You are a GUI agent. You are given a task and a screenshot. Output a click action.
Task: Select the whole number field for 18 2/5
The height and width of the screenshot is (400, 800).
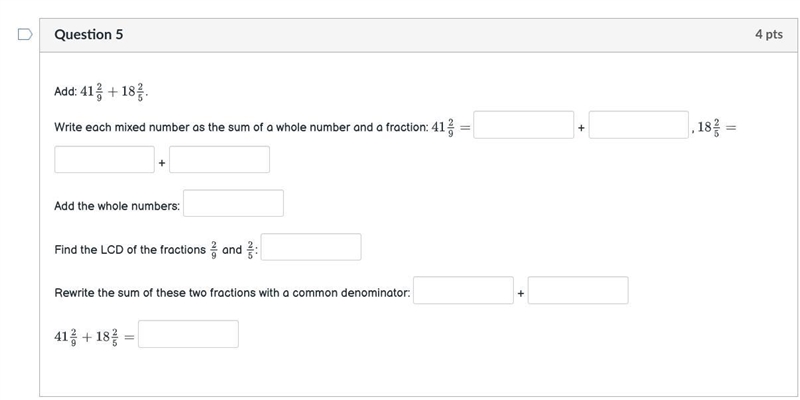click(x=105, y=160)
